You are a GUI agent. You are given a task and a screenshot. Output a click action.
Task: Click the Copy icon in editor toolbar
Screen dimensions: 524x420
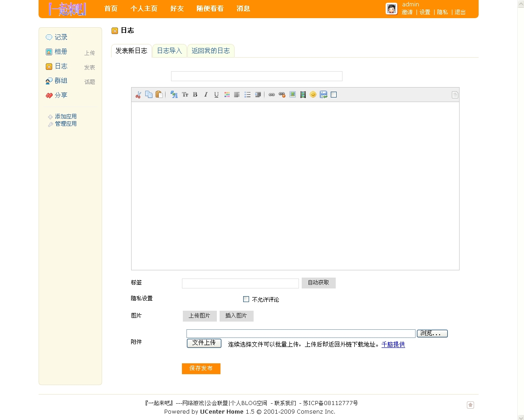point(149,94)
